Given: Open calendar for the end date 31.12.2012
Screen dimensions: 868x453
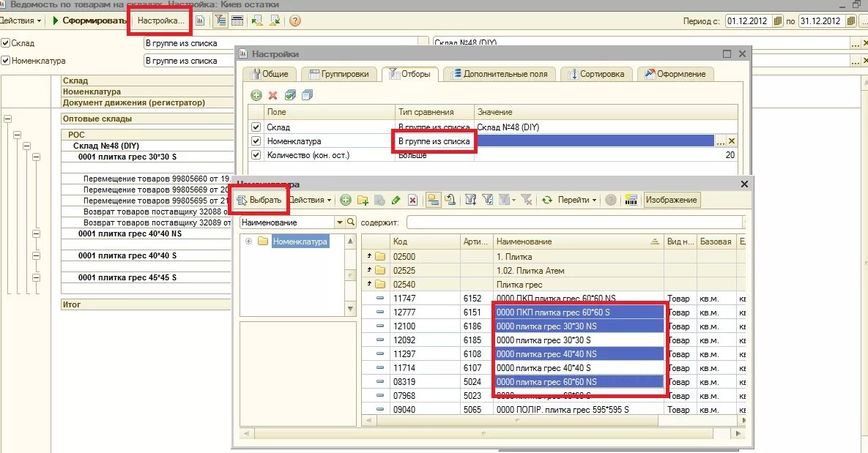Looking at the screenshot, I should click(x=851, y=21).
